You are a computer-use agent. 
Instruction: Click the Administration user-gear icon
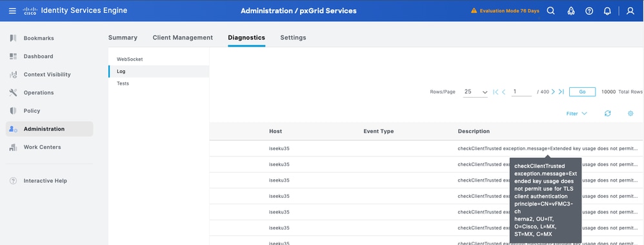tap(13, 129)
